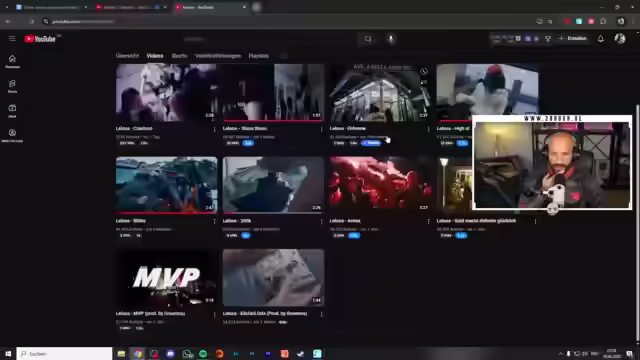The width and height of the screenshot is (640, 360).
Task: Switch to the Playlists channel tab
Action: click(x=258, y=56)
